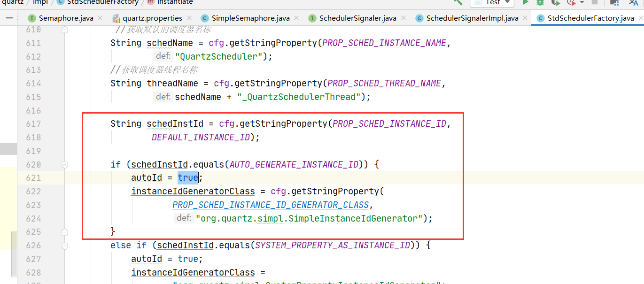
Task: Click the green Run button
Action: click(x=525, y=2)
